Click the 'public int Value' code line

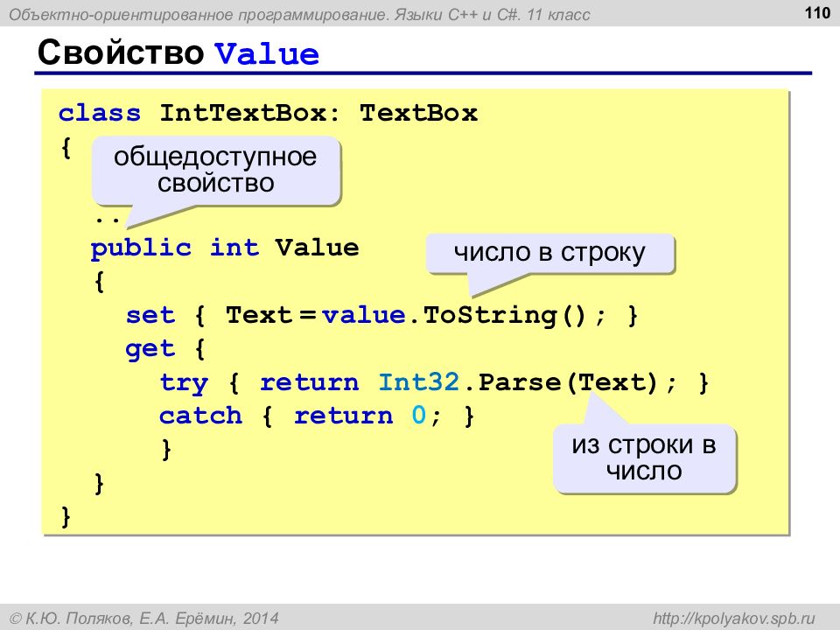pyautogui.click(x=225, y=248)
